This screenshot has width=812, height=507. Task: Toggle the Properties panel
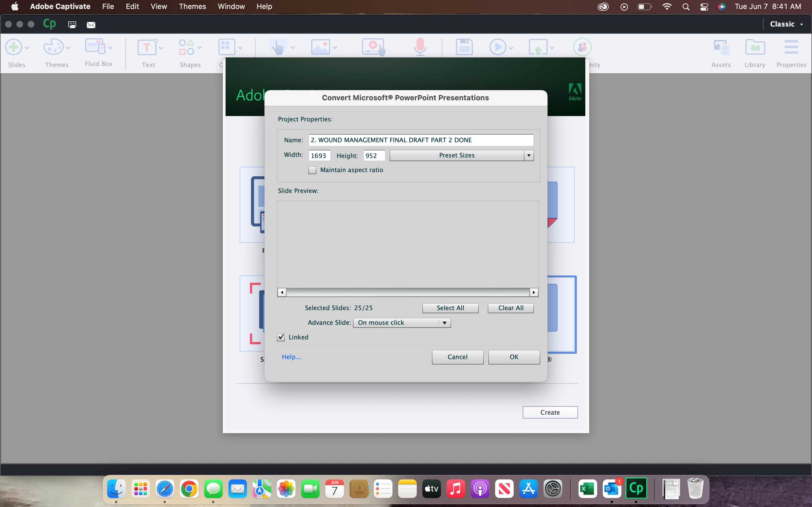click(x=791, y=47)
